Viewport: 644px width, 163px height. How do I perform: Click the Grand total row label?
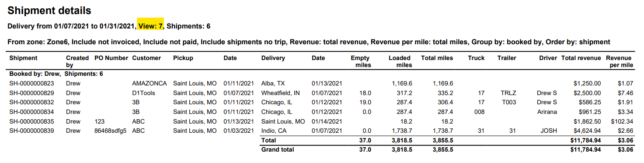click(x=278, y=149)
